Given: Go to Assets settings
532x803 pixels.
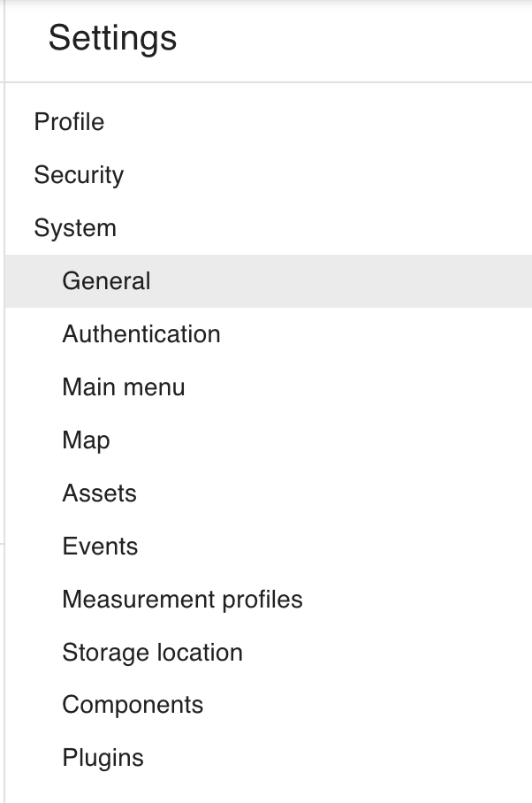Looking at the screenshot, I should [x=99, y=493].
